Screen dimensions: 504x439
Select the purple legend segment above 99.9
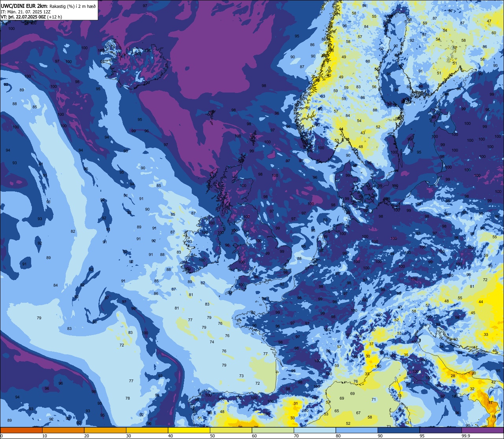pos(482,430)
